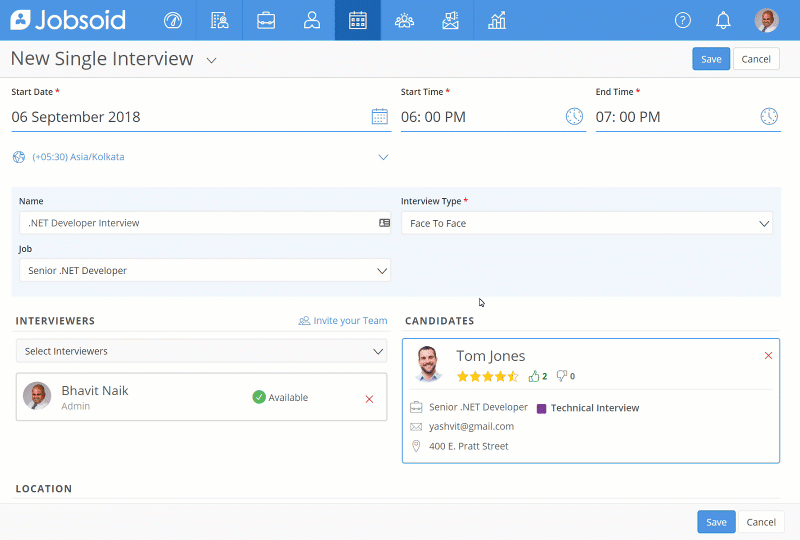
Task: Open the Interview Type dropdown
Action: click(x=587, y=223)
